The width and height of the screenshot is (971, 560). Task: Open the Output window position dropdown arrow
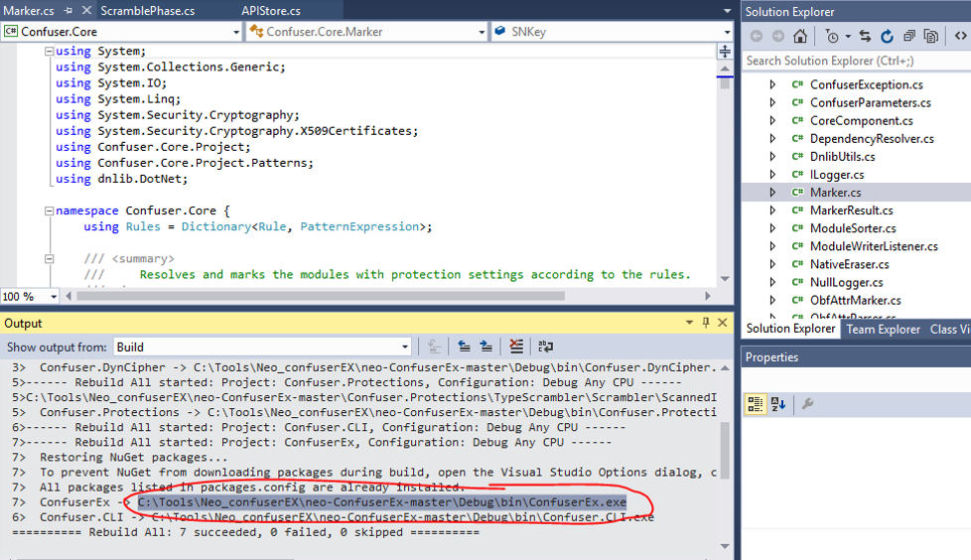pos(689,322)
